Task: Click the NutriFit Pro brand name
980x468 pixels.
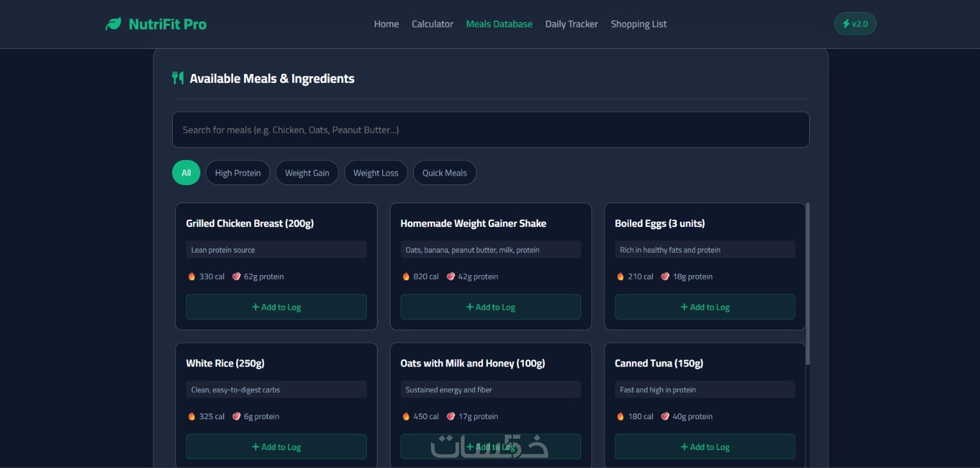Action: (x=168, y=24)
